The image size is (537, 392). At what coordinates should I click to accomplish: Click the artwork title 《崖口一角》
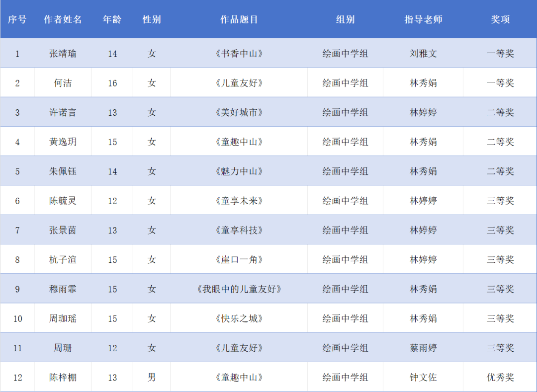pos(239,260)
